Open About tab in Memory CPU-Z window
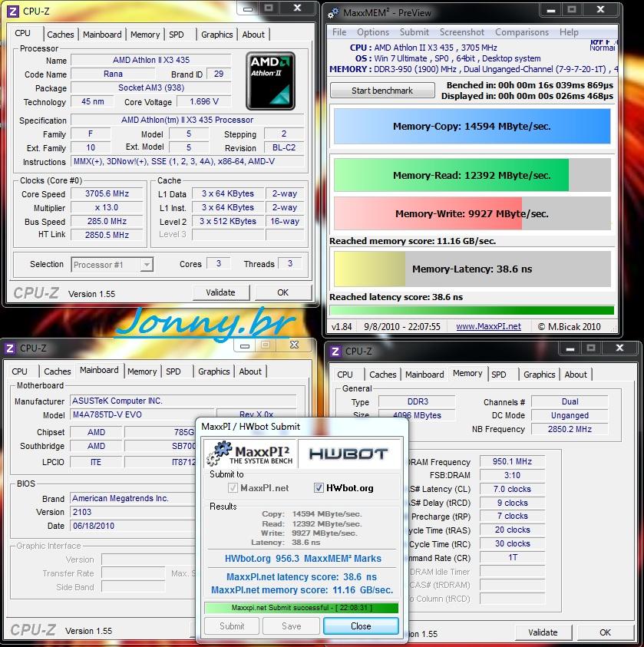 576,375
